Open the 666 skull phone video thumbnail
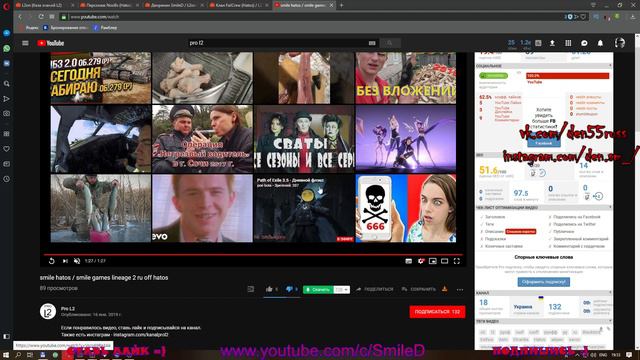This screenshot has width=640, height=360. pos(406,208)
